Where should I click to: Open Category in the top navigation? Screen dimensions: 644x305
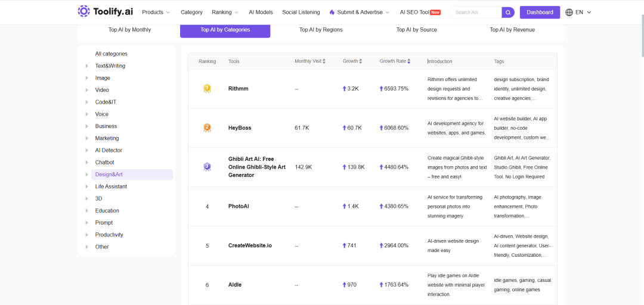pos(191,13)
